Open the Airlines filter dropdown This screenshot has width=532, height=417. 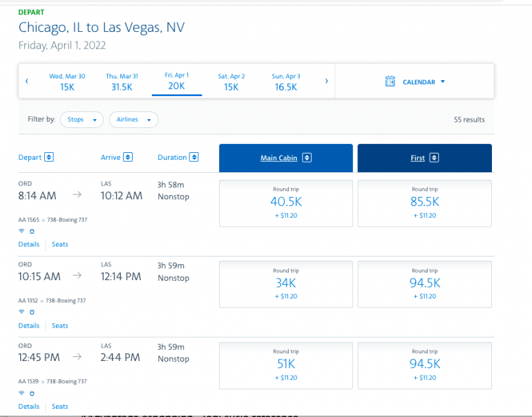pyautogui.click(x=133, y=120)
